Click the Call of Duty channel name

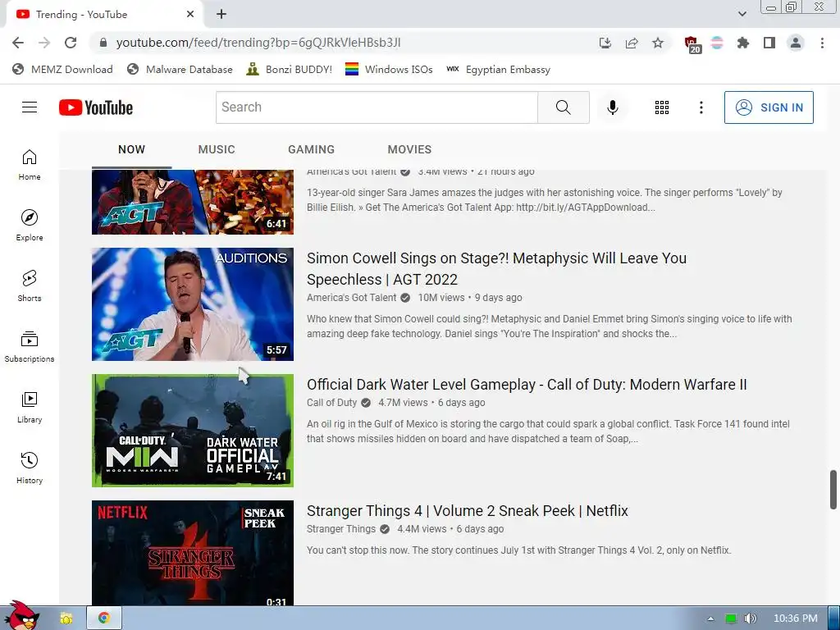pyautogui.click(x=331, y=403)
